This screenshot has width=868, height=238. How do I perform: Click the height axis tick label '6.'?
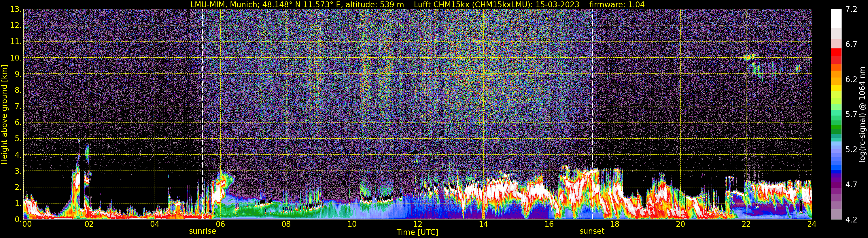click(18, 123)
